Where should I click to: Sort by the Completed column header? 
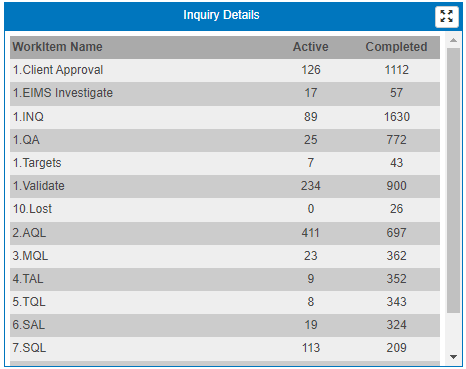click(396, 47)
